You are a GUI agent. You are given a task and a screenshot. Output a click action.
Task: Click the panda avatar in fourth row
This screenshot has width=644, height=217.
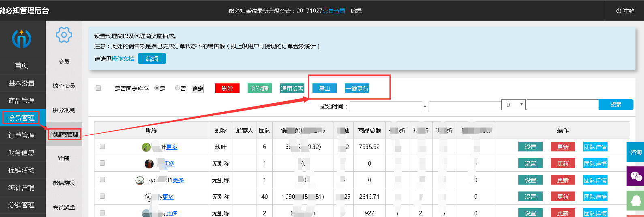pos(149,197)
